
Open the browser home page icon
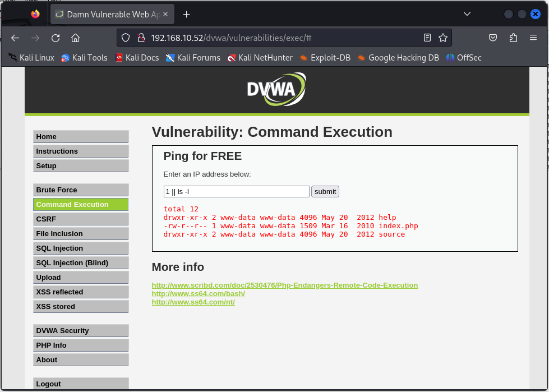(75, 38)
